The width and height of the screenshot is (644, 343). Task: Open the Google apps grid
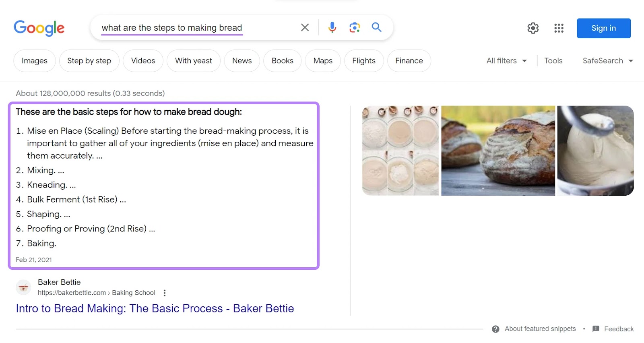[559, 28]
